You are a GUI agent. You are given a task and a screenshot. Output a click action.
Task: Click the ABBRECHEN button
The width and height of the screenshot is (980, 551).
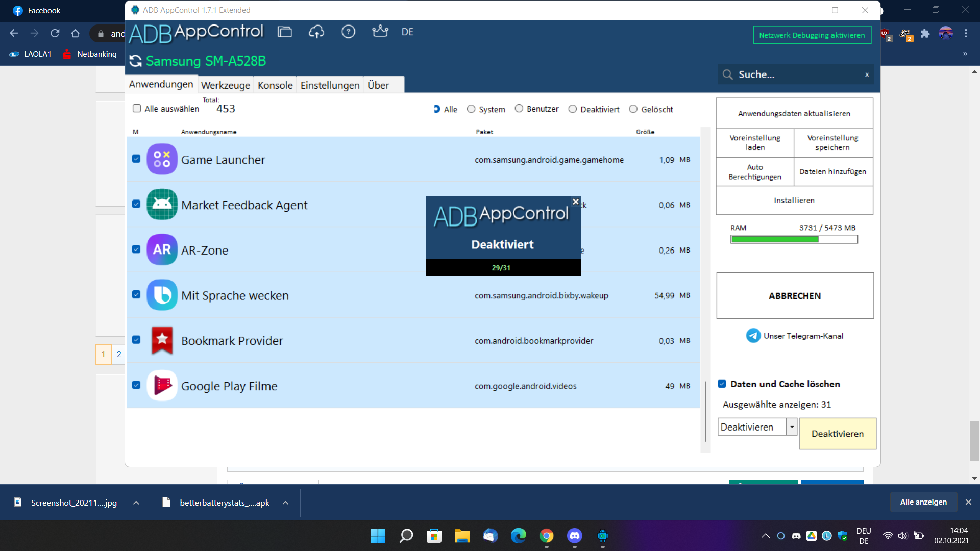(795, 296)
